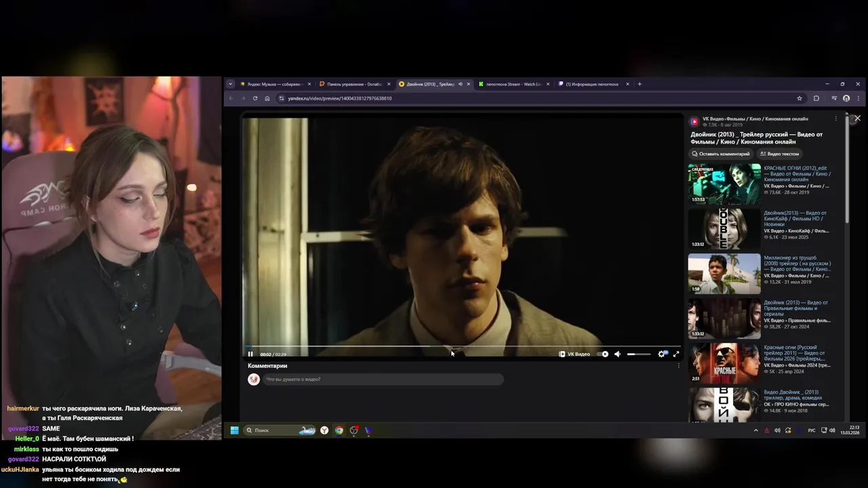Go forward with the browser forward arrow

click(243, 98)
